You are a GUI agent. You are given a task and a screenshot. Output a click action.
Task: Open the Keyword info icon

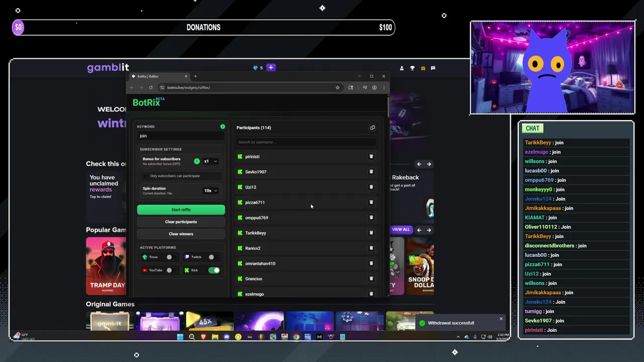pos(222,127)
